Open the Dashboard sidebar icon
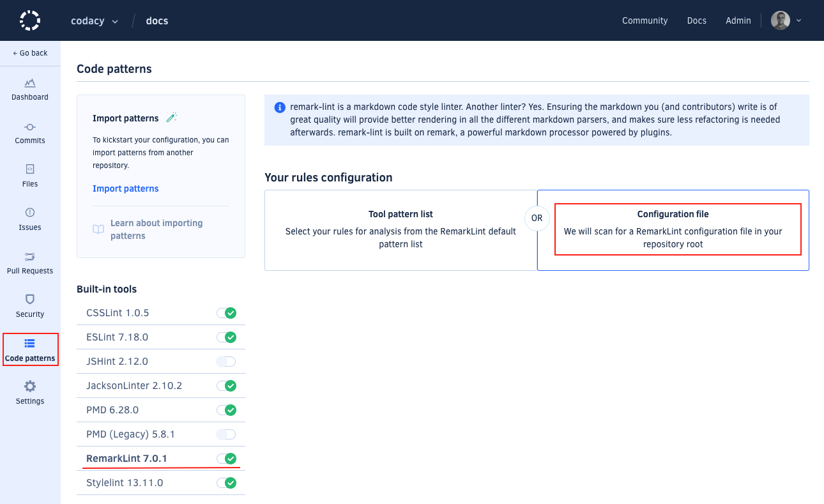 coord(30,83)
